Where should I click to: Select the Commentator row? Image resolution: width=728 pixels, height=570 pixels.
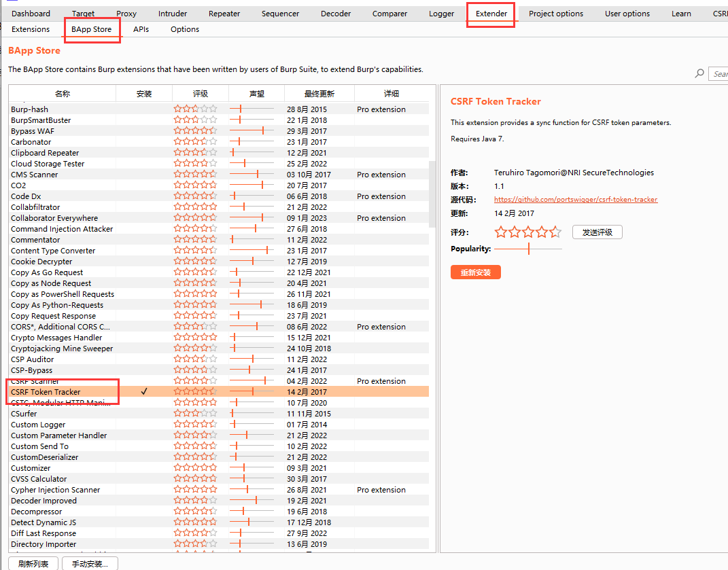click(219, 240)
